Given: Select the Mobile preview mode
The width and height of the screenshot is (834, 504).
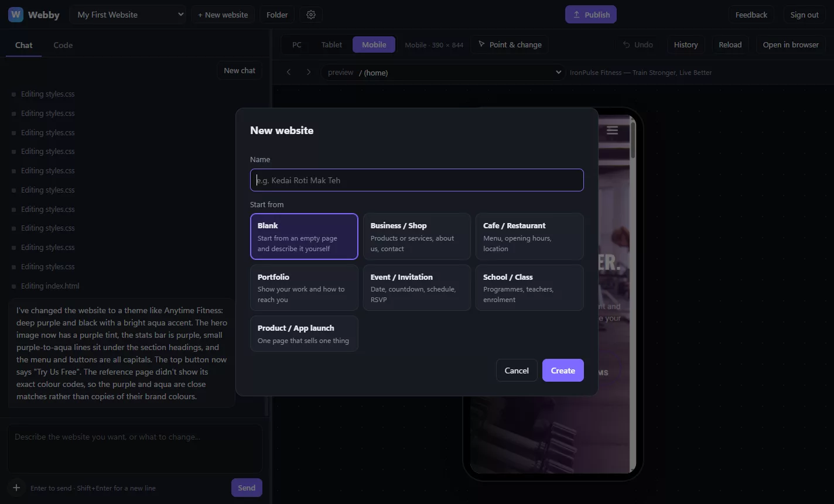Looking at the screenshot, I should [x=374, y=44].
